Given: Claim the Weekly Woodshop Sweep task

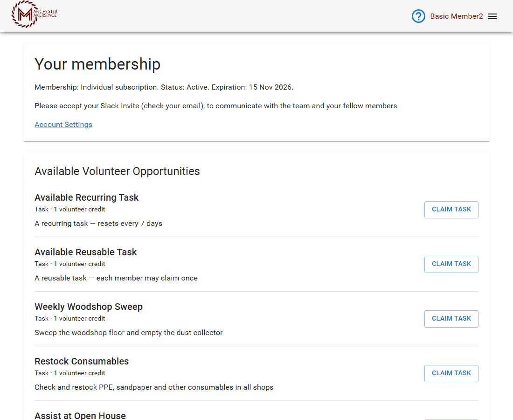Looking at the screenshot, I should pyautogui.click(x=451, y=319).
